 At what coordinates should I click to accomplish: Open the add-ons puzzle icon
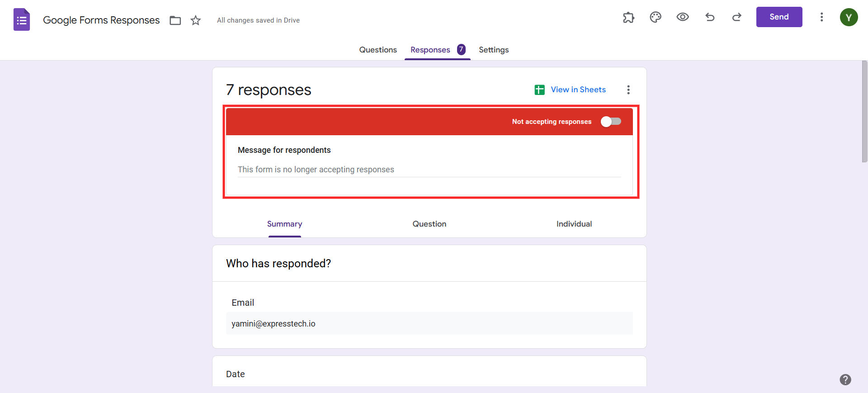(628, 17)
